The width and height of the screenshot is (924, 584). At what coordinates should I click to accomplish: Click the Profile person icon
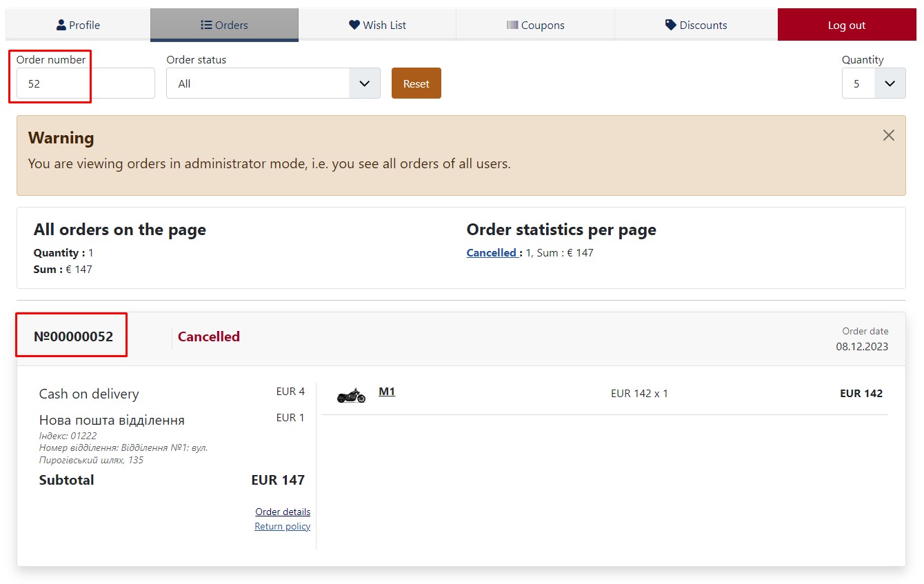(61, 25)
